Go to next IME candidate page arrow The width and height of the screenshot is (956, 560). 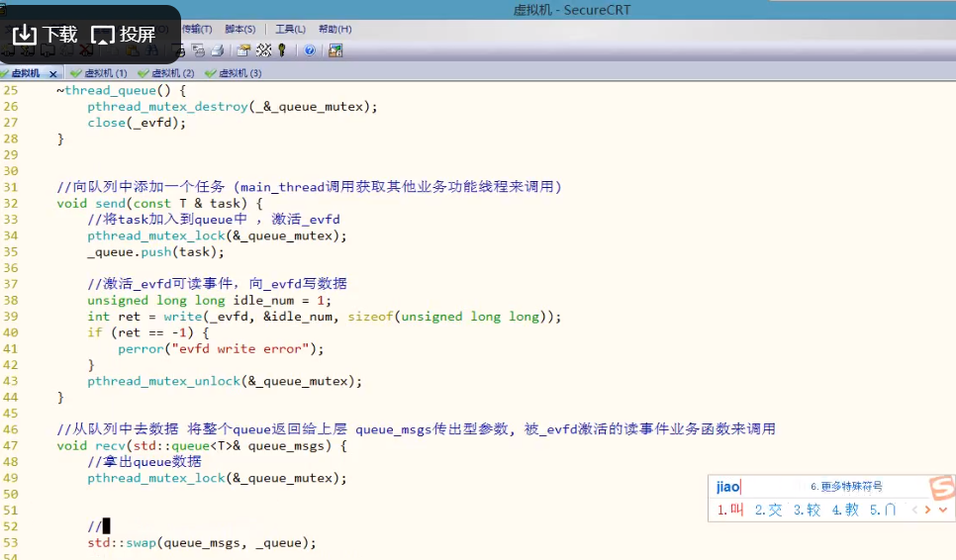coord(928,510)
